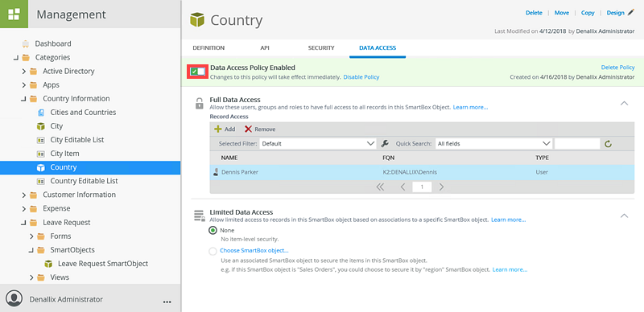
Task: Switch to the API tab
Action: click(x=265, y=48)
